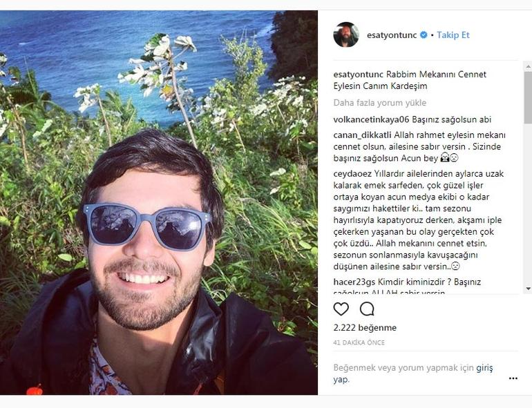The height and width of the screenshot is (408, 532).
Task: Open the three-dot options menu
Action: [x=513, y=378]
